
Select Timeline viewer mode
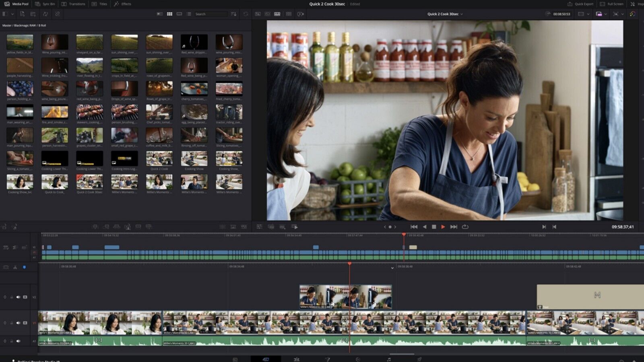point(277,14)
